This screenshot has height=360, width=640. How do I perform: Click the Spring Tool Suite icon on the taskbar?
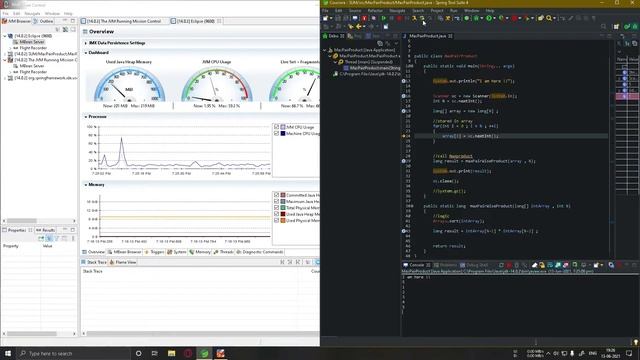point(204,353)
